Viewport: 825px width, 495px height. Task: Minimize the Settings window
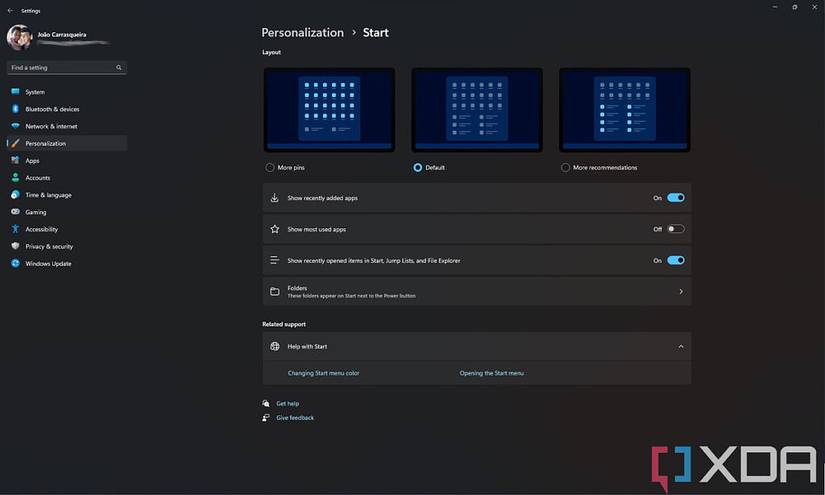tap(774, 7)
